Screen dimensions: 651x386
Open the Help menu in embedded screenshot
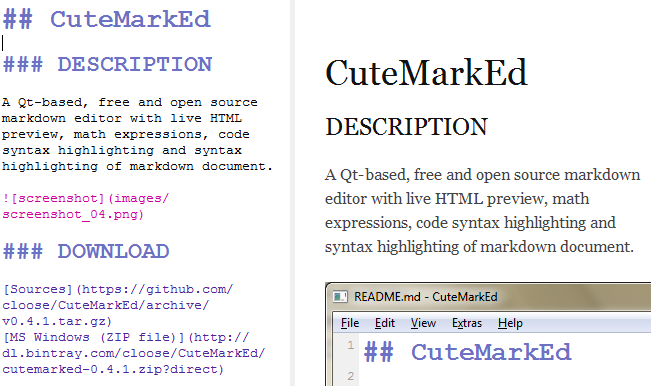click(510, 323)
